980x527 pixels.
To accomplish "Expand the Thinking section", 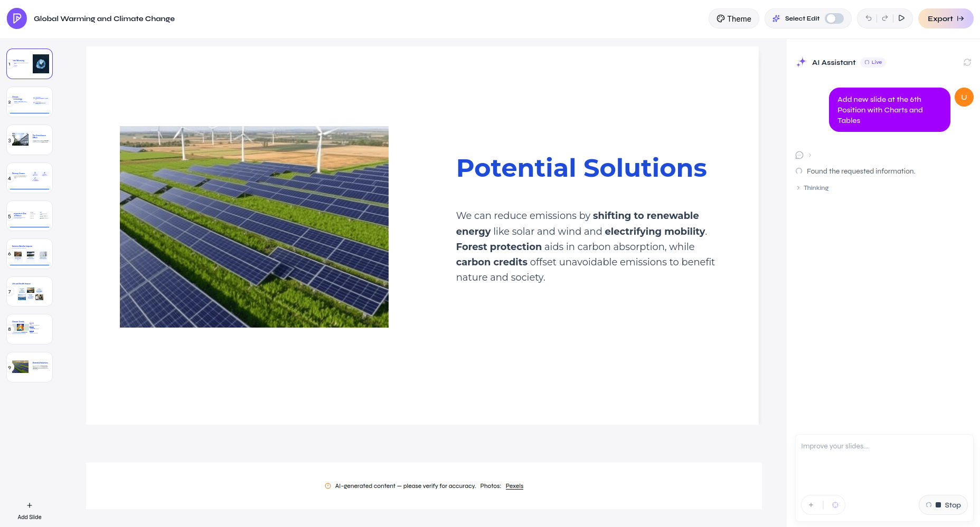I will (813, 188).
